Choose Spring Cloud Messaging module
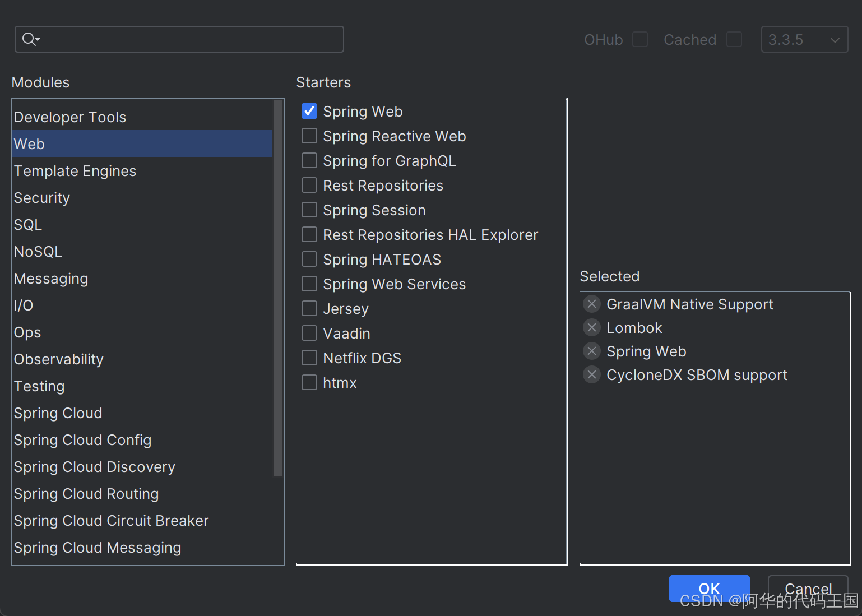Screen dimensions: 862x616 (x=142, y=547)
